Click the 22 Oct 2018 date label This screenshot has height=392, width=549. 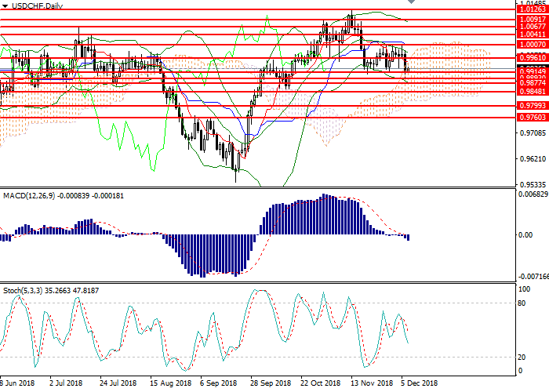[319, 384]
